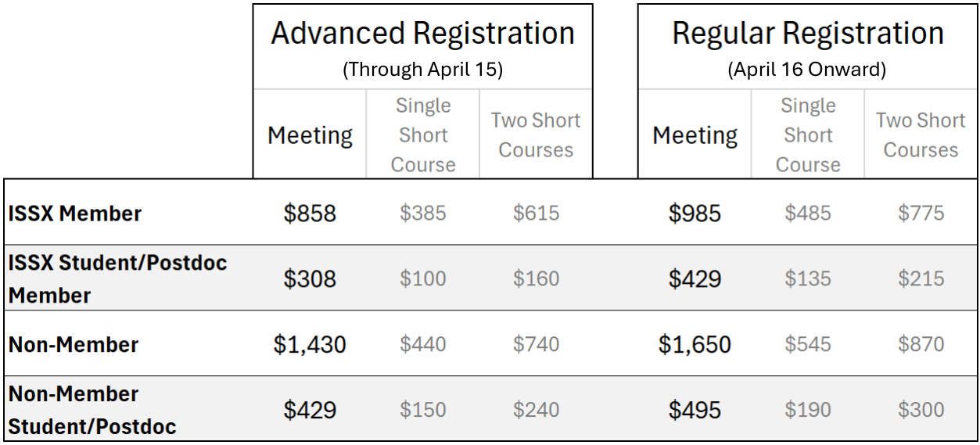
Task: Click the Advanced Registration heading
Action: coord(422,34)
